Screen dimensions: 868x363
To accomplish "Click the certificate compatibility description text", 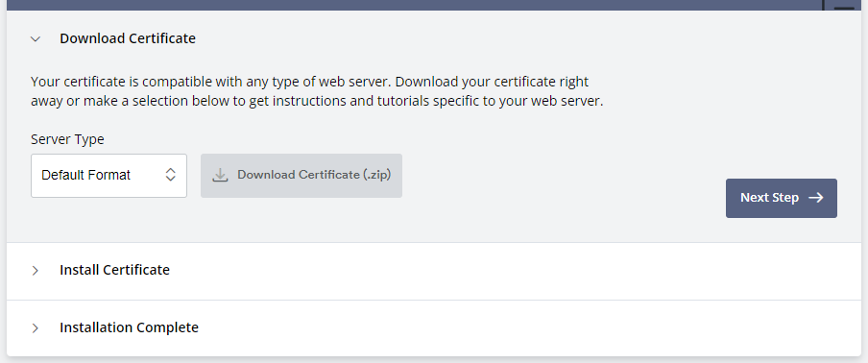I will click(x=317, y=91).
